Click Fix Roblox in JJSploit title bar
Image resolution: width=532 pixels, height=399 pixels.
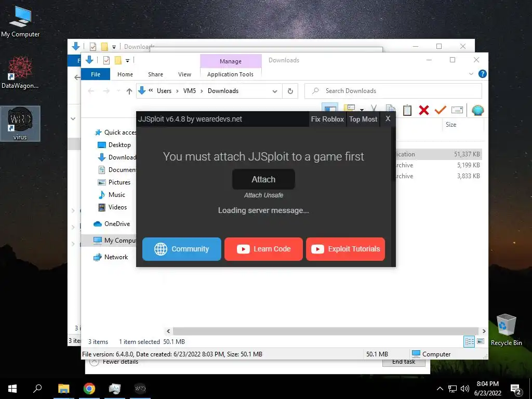[x=327, y=119]
